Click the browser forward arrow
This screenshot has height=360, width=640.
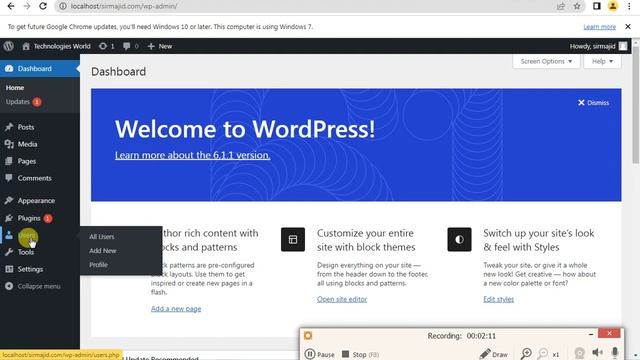(27, 6)
